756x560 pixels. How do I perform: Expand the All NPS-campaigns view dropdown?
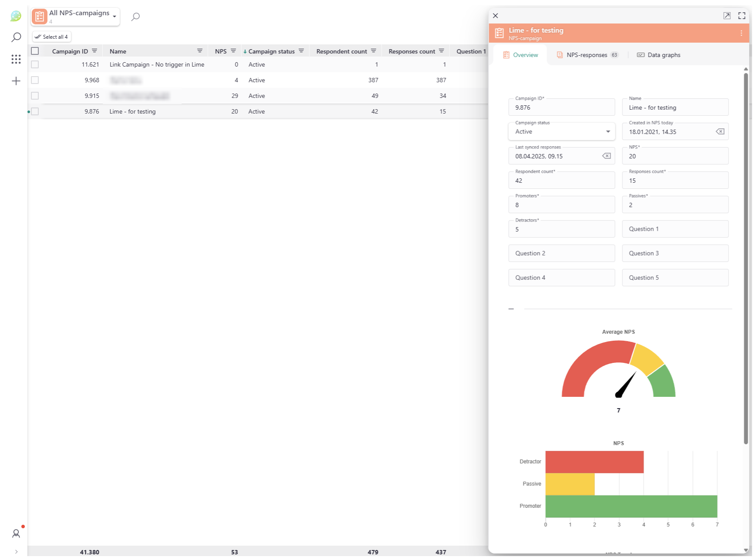(115, 17)
